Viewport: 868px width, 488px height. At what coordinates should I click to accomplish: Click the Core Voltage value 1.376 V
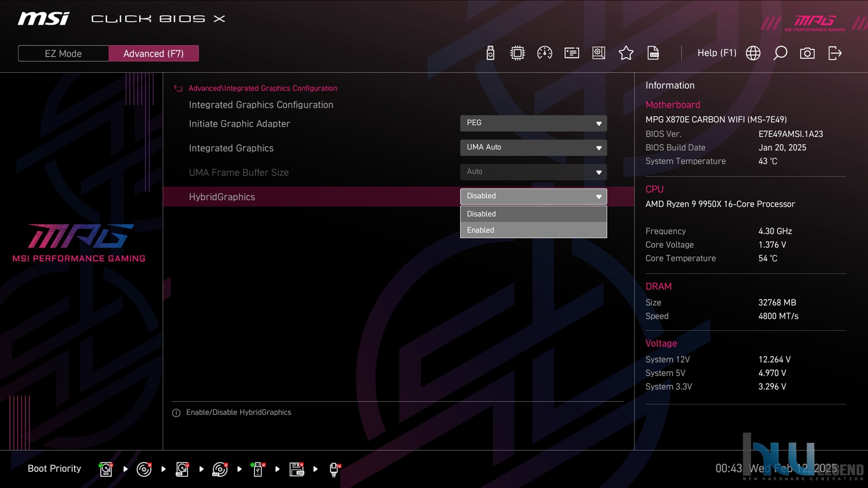(772, 245)
